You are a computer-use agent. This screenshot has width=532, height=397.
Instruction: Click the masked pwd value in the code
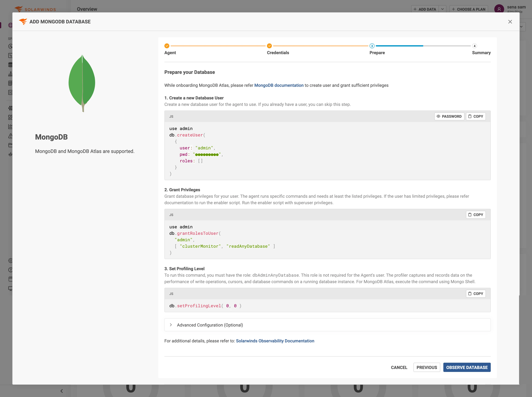tap(207, 154)
